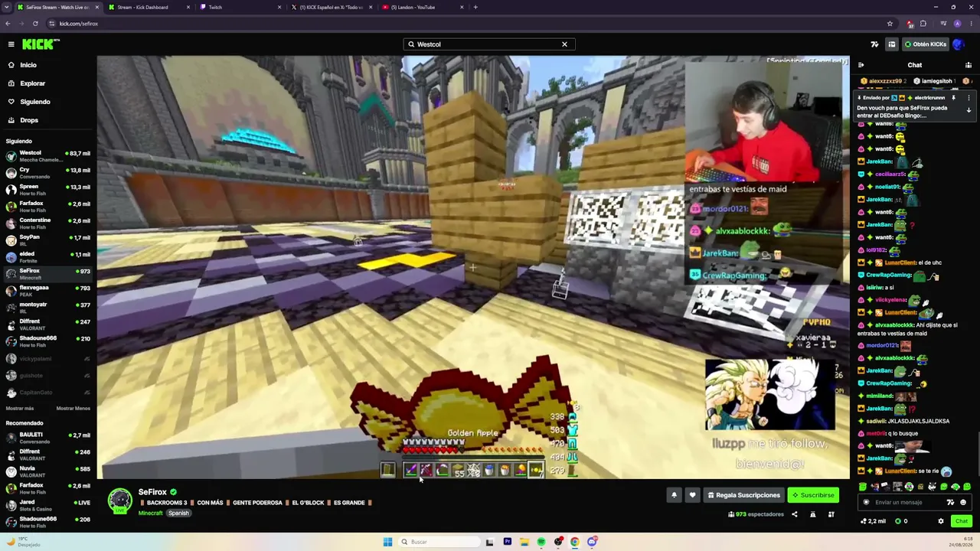The width and height of the screenshot is (980, 551).
Task: Open Farfadox Minecraft-less How to Fish followed channel
Action: click(x=48, y=207)
